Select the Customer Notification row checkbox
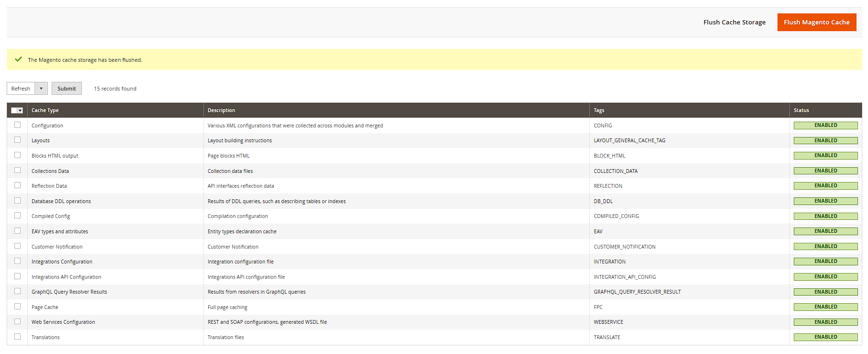 tap(18, 246)
